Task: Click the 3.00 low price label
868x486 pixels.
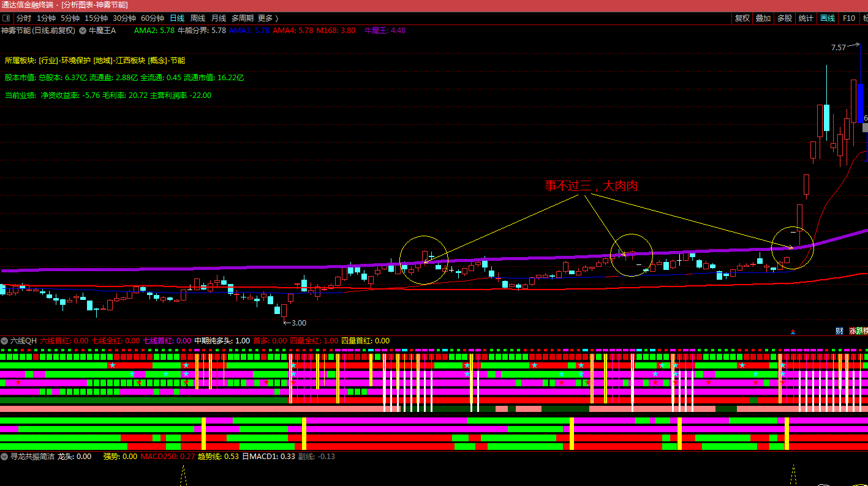Action: (298, 323)
